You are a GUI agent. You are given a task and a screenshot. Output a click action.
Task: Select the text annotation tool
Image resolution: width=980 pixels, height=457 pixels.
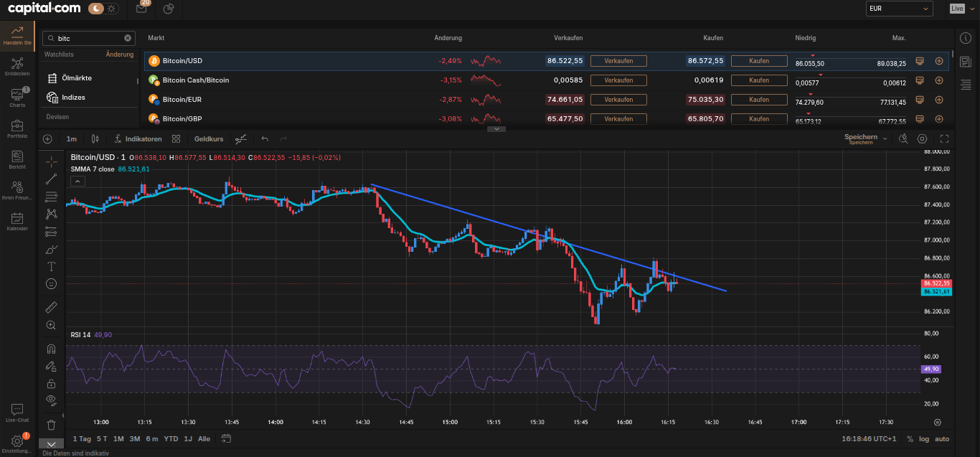click(x=51, y=266)
